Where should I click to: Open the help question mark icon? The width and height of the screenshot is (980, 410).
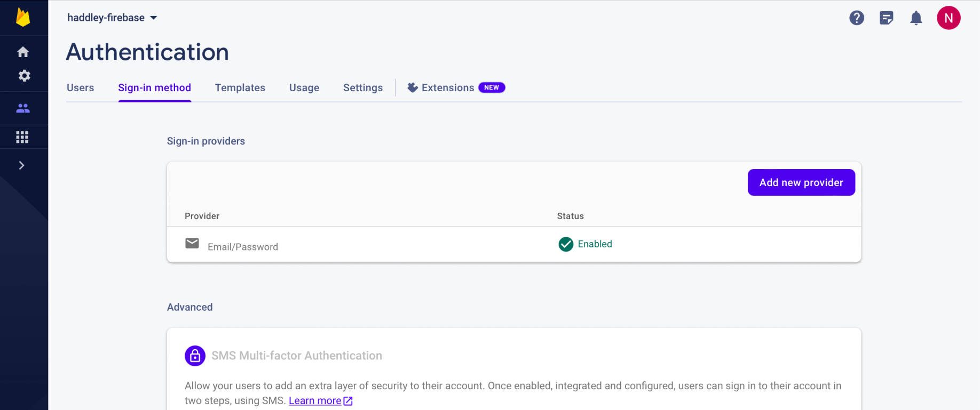pyautogui.click(x=857, y=18)
